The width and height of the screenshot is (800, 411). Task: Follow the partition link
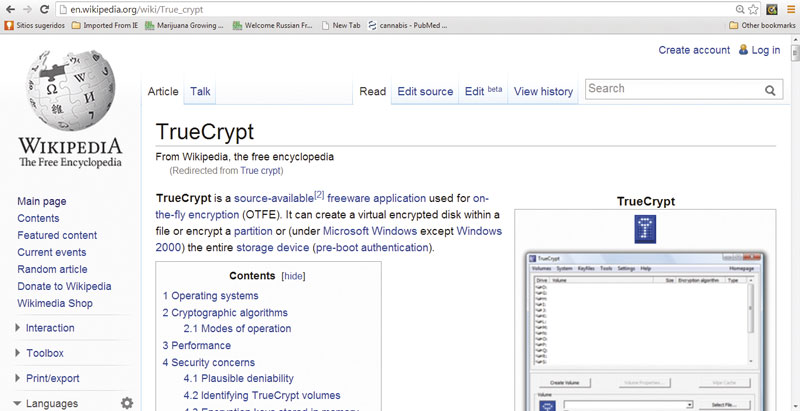click(x=253, y=231)
